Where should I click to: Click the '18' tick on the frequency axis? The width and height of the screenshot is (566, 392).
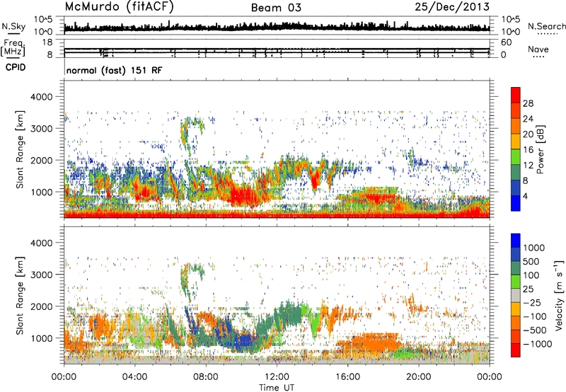pos(47,42)
